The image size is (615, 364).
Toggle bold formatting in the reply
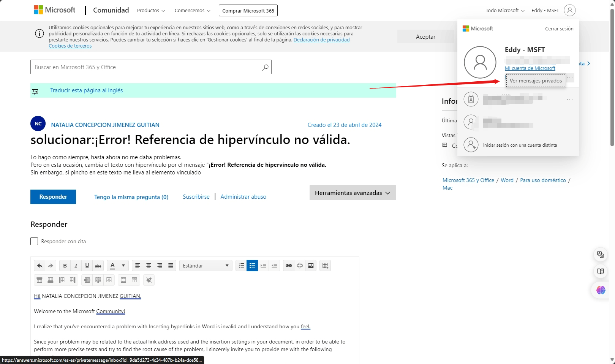coord(65,266)
